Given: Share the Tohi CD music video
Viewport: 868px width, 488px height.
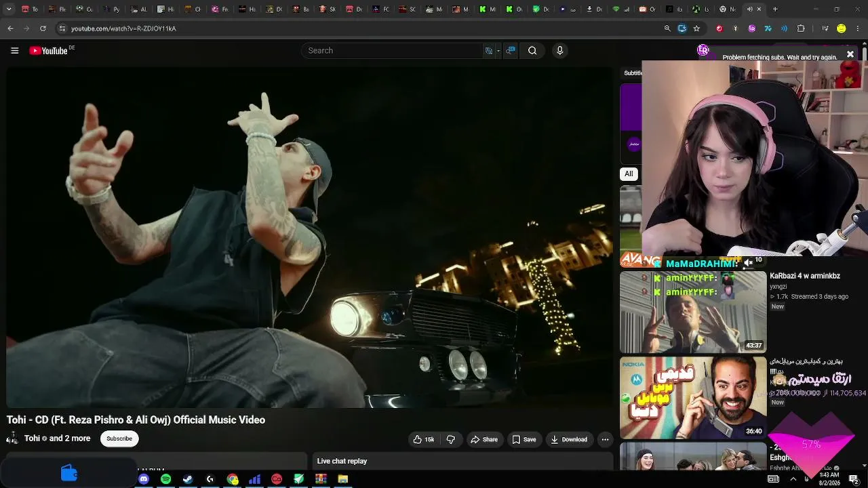Looking at the screenshot, I should click(x=484, y=439).
